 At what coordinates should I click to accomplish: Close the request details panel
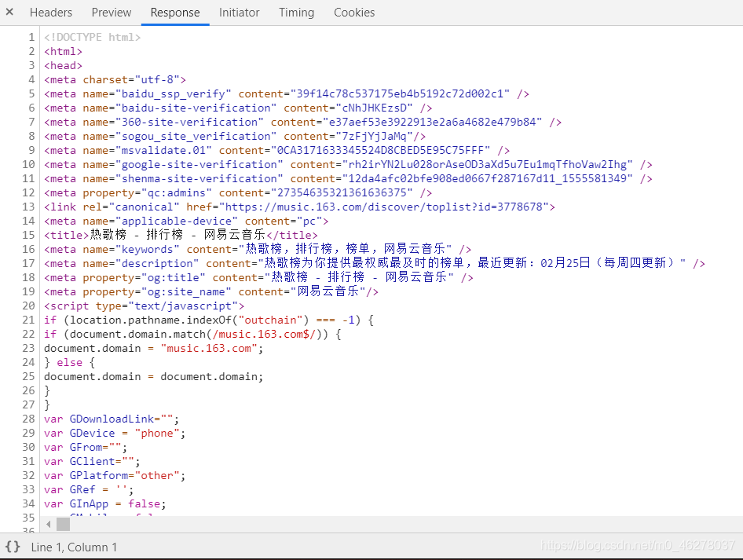pos(9,12)
